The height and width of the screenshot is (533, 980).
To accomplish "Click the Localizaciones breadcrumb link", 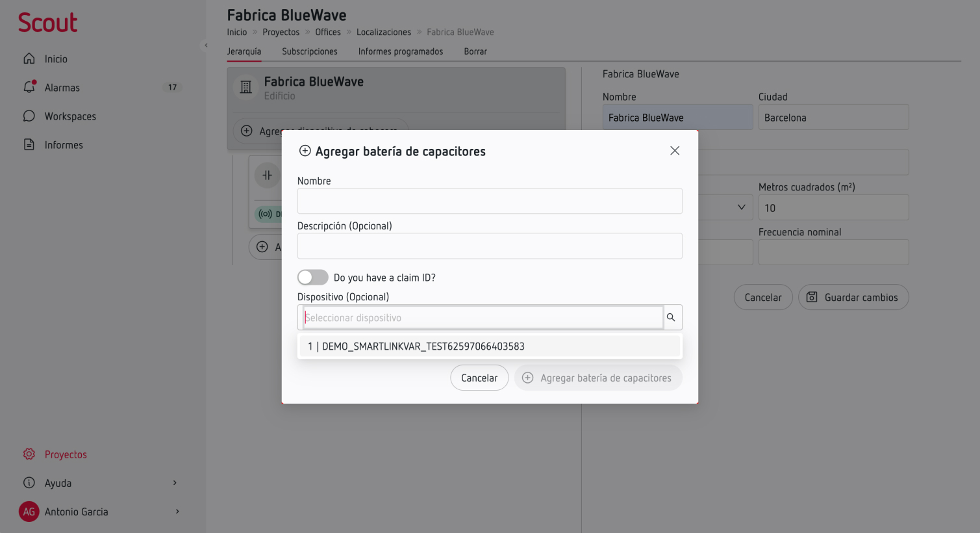I will coord(384,32).
